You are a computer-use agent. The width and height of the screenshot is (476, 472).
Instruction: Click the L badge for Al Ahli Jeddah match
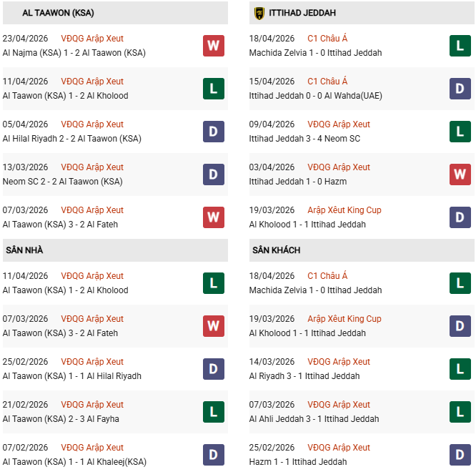(x=460, y=412)
